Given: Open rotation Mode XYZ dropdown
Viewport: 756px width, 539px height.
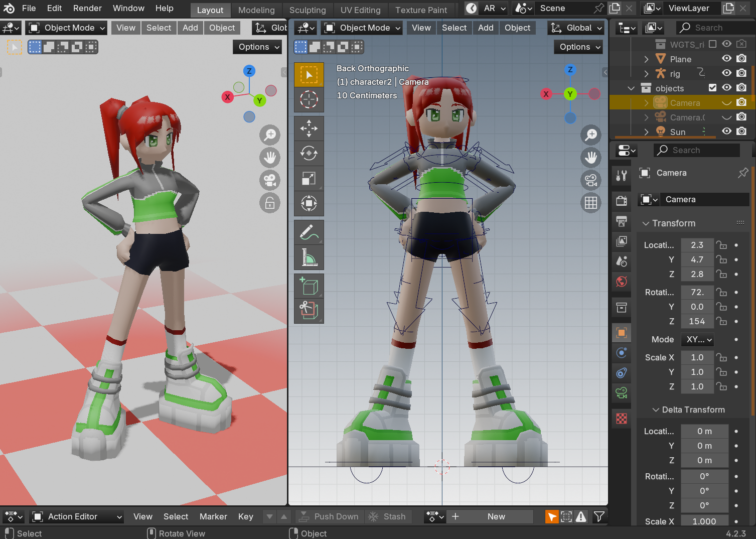Looking at the screenshot, I should click(697, 340).
